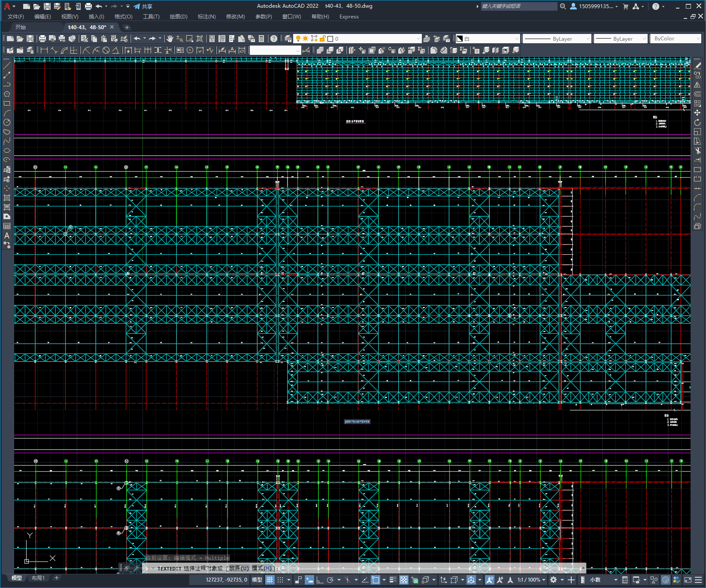
Task: Click the 模型 button in status bar
Action: tap(257, 580)
